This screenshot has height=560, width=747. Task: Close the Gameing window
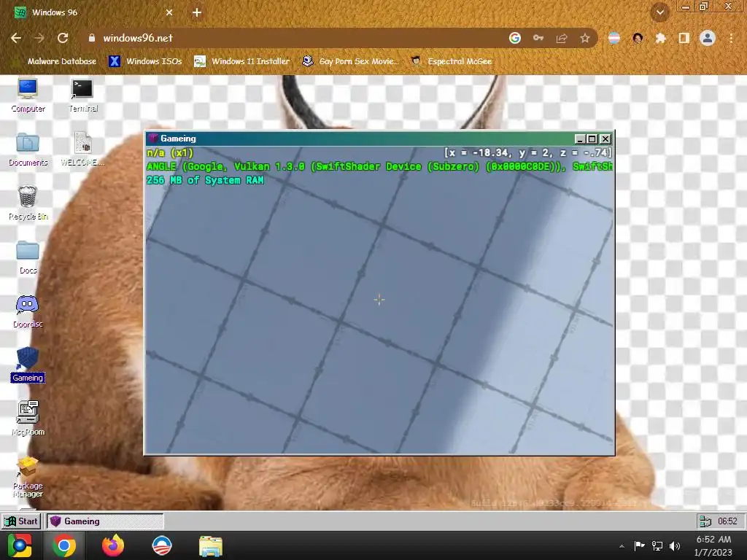(605, 139)
